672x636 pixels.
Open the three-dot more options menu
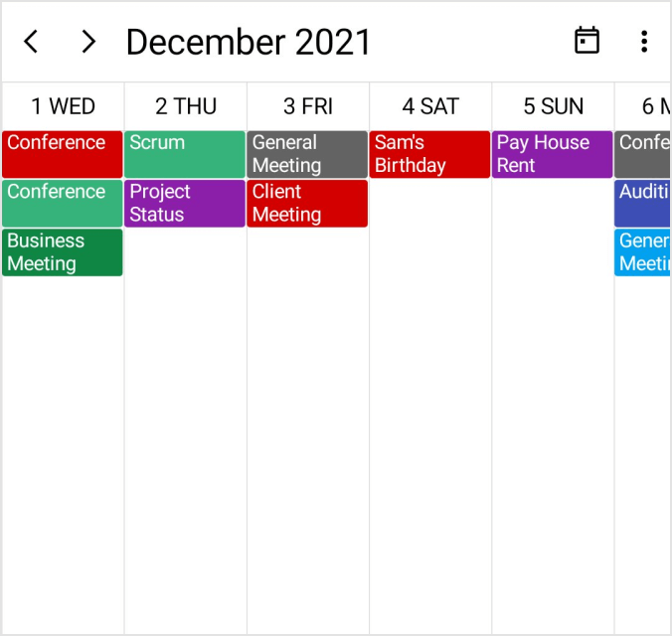click(x=644, y=42)
